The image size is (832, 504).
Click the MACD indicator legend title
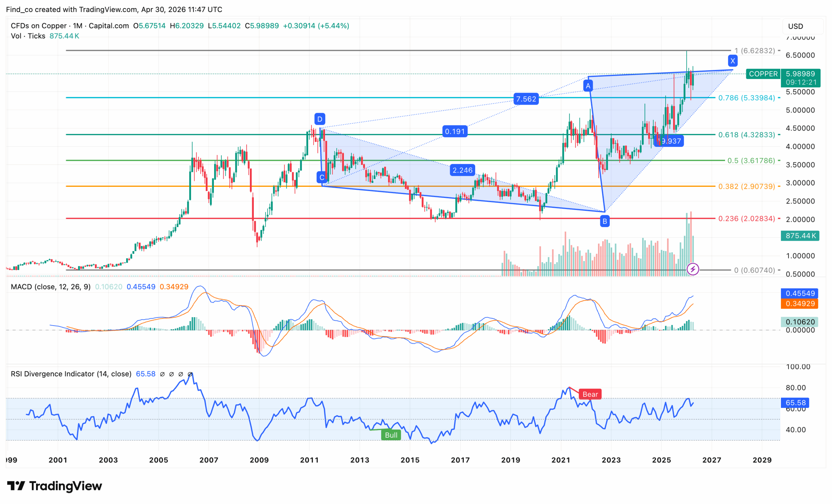[x=51, y=287]
